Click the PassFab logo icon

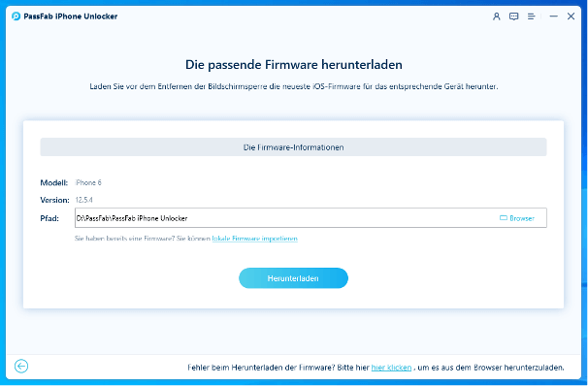click(16, 16)
